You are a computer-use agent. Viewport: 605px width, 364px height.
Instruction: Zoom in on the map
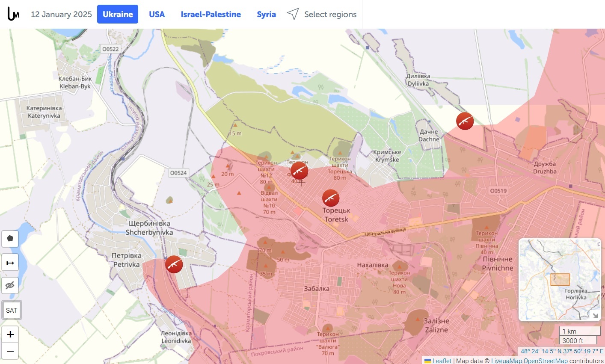[x=10, y=334]
